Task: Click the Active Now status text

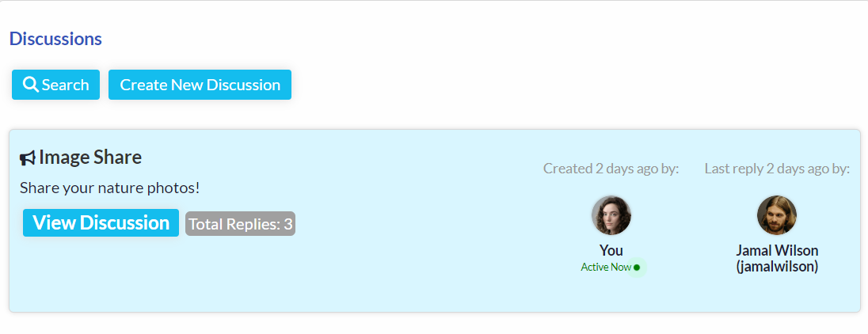Action: point(606,267)
